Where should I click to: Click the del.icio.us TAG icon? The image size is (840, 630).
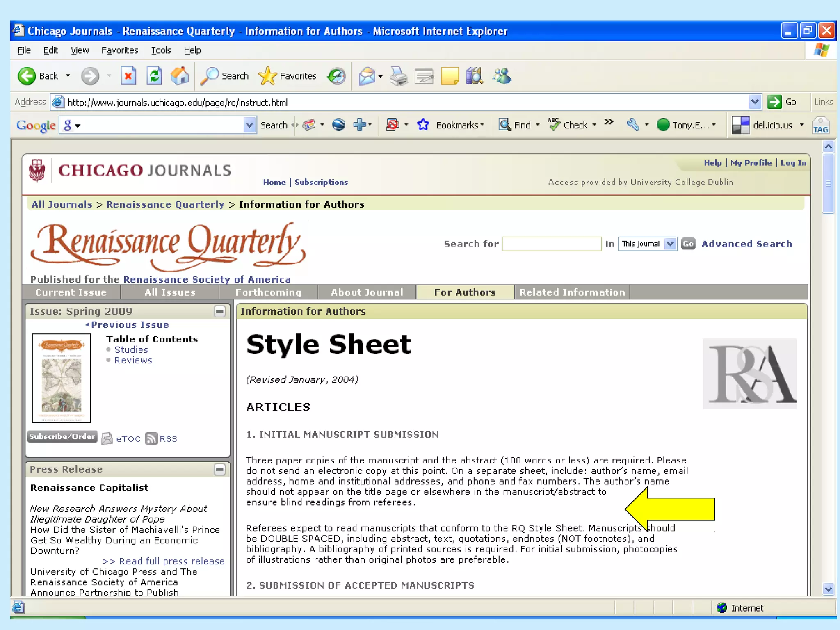click(x=820, y=126)
